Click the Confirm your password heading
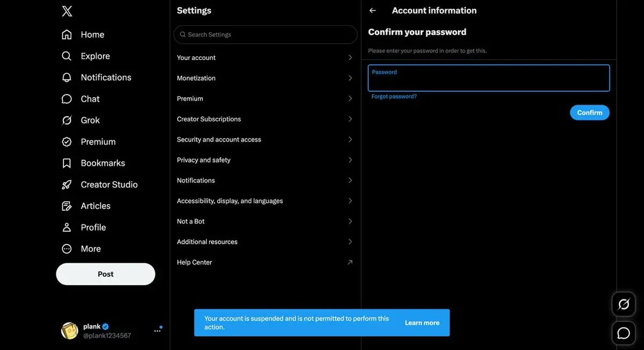This screenshot has width=644, height=350. 417,32
